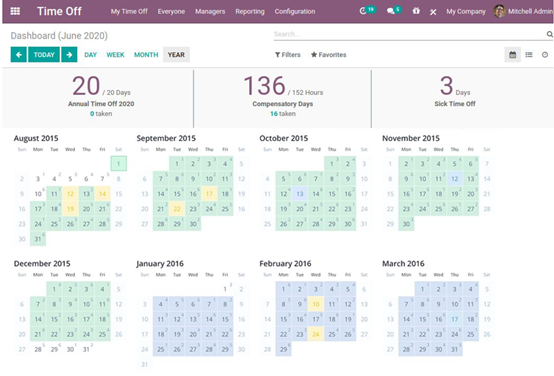Click August 31 2015 day cell

[x=38, y=239]
